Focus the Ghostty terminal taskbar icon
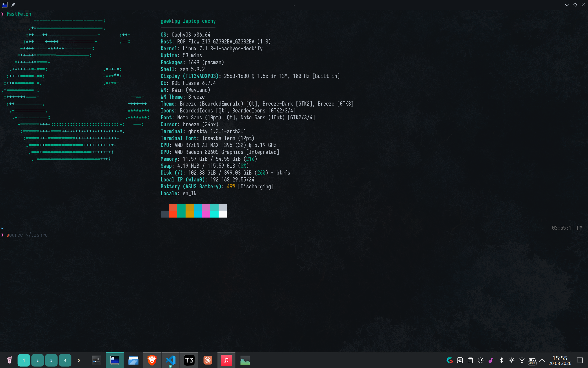This screenshot has width=588, height=368. pos(115,360)
